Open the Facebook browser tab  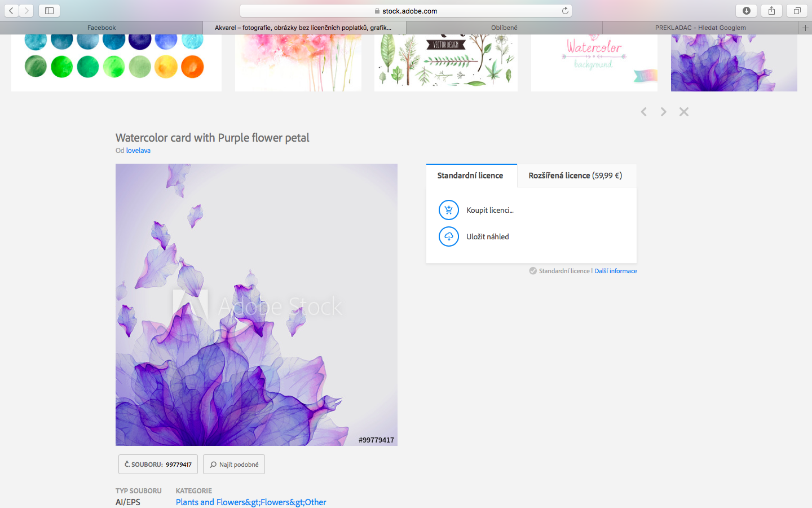pos(101,28)
